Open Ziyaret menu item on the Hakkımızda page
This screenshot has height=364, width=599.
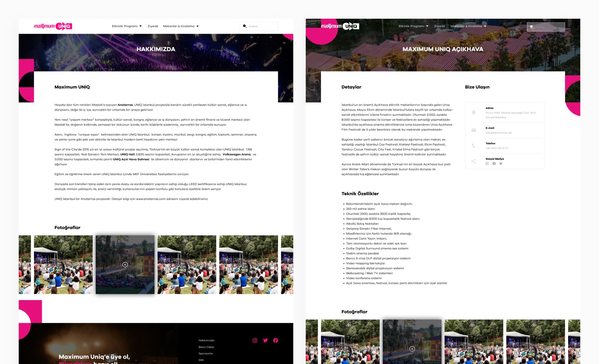pyautogui.click(x=153, y=26)
